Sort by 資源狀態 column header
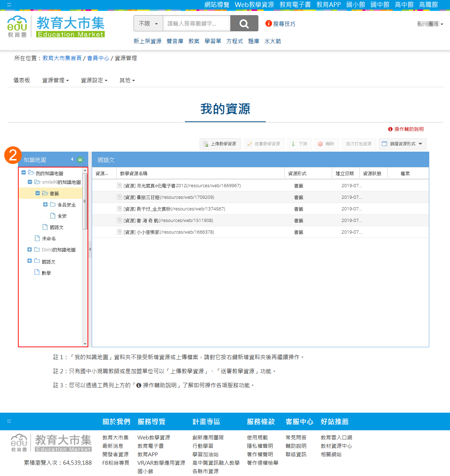This screenshot has width=450, height=476. pos(373,173)
